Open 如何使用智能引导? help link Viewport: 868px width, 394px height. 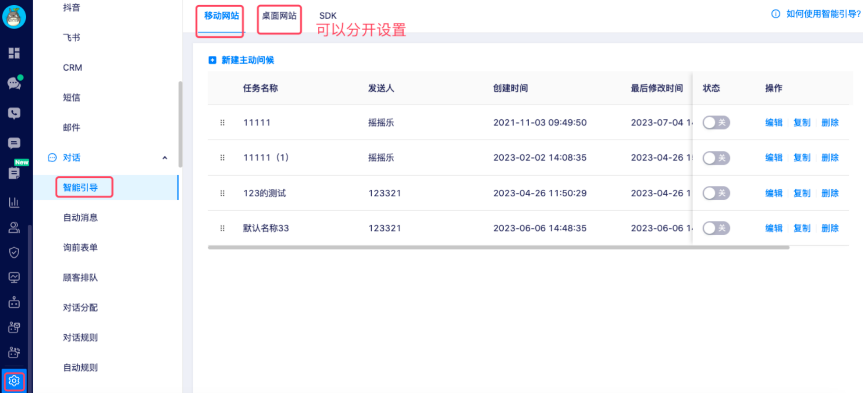click(x=823, y=14)
